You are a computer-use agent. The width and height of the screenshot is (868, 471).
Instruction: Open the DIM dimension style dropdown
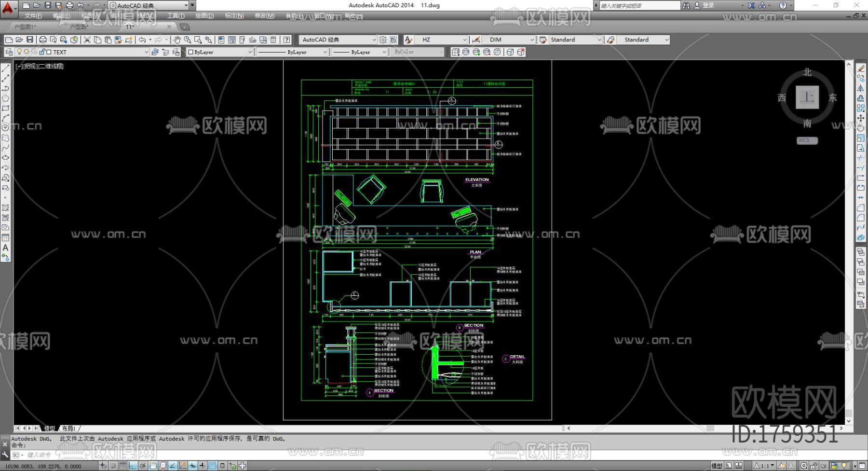pyautogui.click(x=532, y=40)
